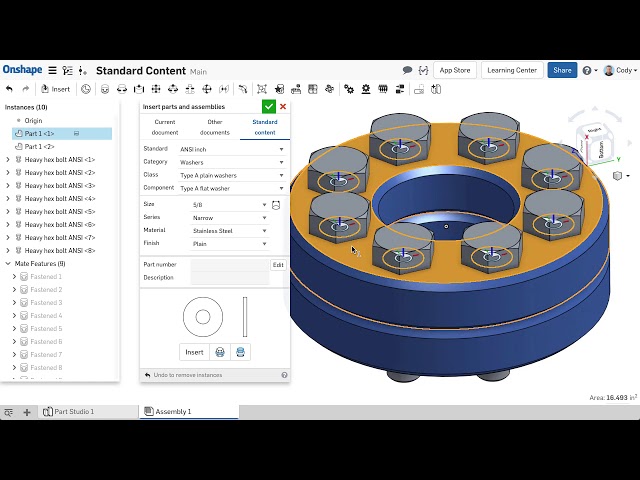
Task: Open the Category dropdown showing Washers
Action: tap(231, 162)
